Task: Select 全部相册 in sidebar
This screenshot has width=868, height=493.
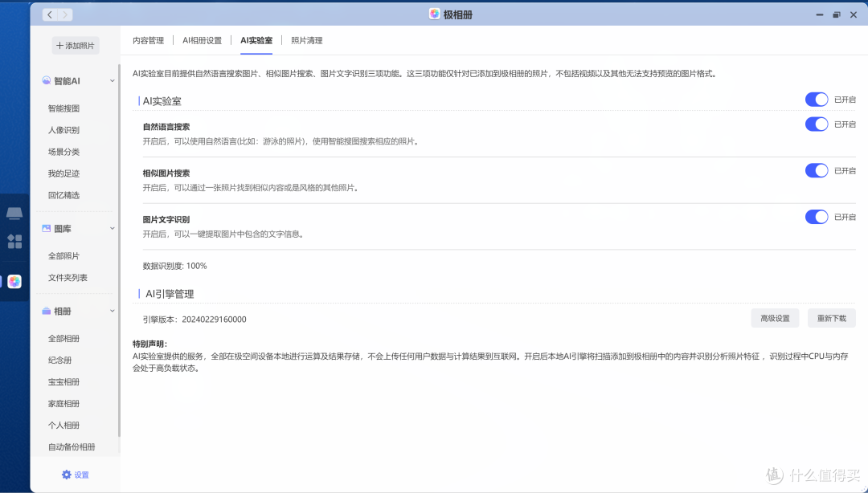Action: (x=63, y=338)
